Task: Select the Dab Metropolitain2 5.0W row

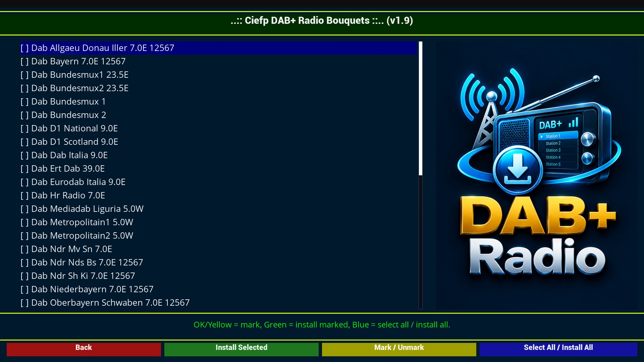Action: click(218, 236)
